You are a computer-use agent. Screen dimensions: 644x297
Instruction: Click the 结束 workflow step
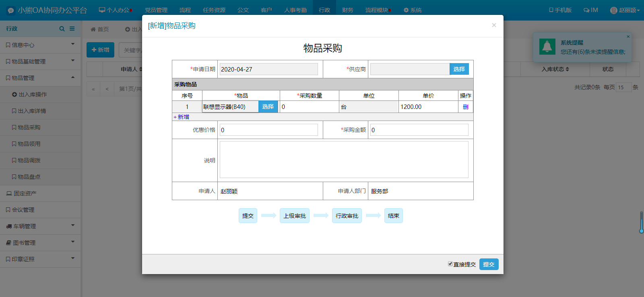coord(394,216)
